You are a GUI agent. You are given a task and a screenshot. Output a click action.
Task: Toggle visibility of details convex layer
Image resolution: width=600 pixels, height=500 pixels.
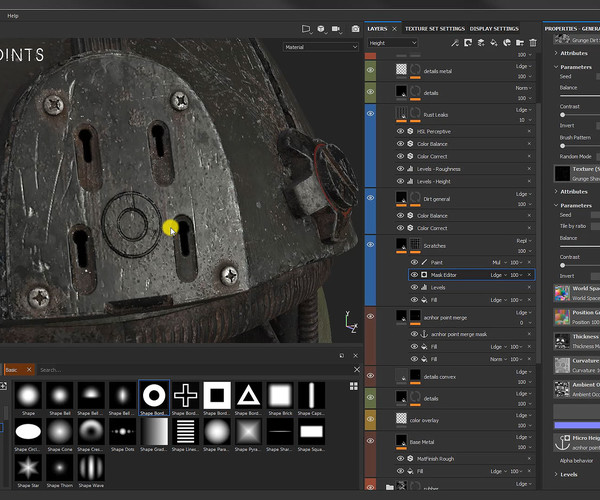pos(370,376)
